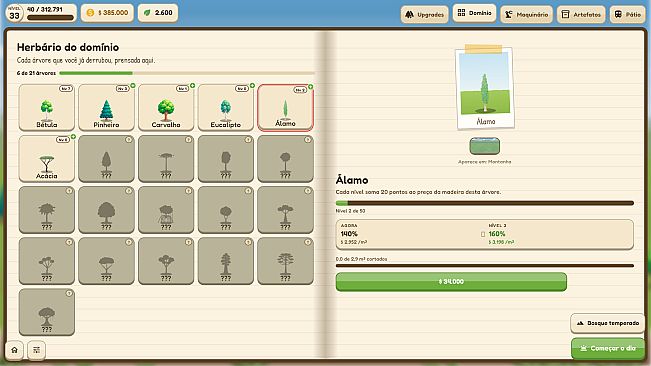Click Começar o dia button
This screenshot has height=366, width=651.
[x=608, y=349]
